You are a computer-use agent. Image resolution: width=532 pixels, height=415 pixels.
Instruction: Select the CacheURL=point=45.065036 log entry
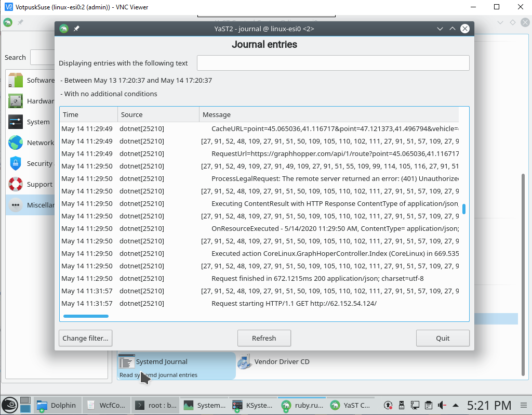point(260,128)
